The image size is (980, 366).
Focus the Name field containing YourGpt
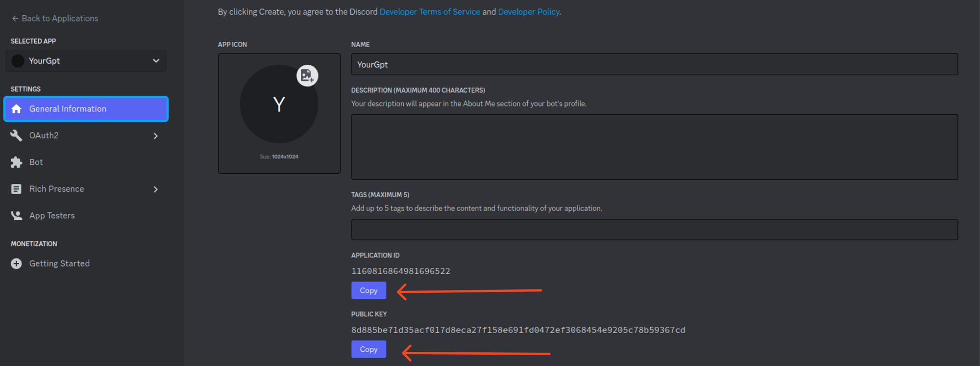654,64
